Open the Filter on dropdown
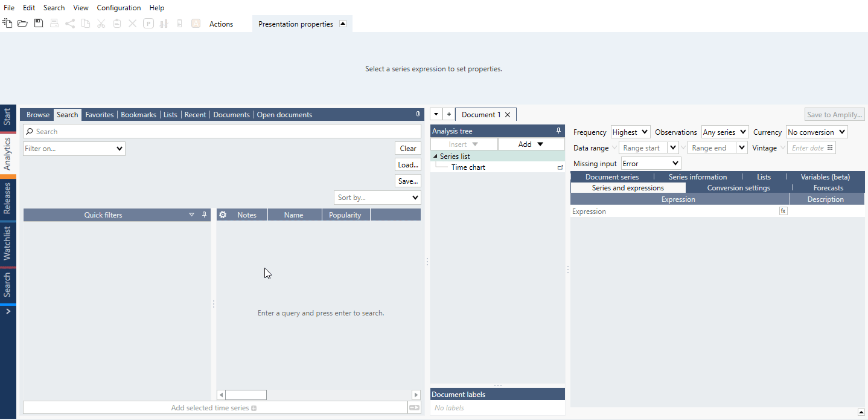Screen dimensions: 868x420 pos(74,149)
